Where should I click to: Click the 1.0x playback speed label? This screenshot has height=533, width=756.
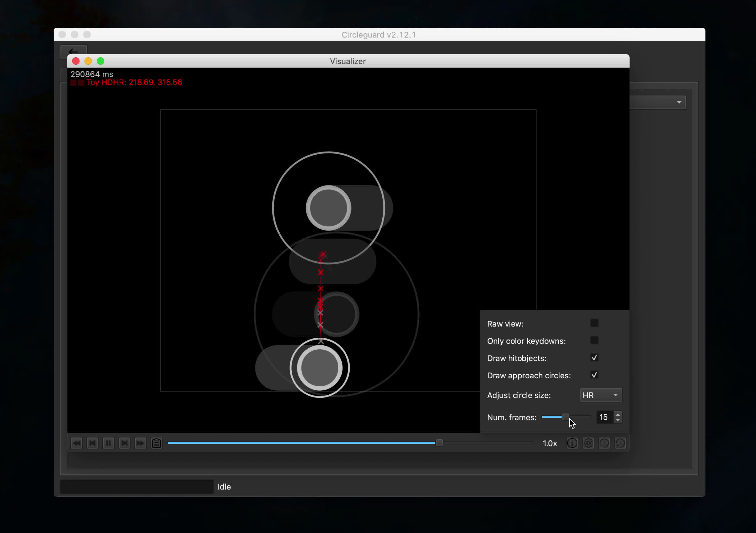pyautogui.click(x=550, y=444)
